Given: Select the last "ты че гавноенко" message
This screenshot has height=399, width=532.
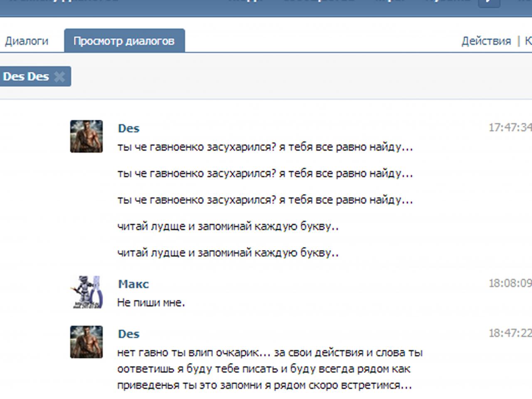Looking at the screenshot, I should point(265,200).
